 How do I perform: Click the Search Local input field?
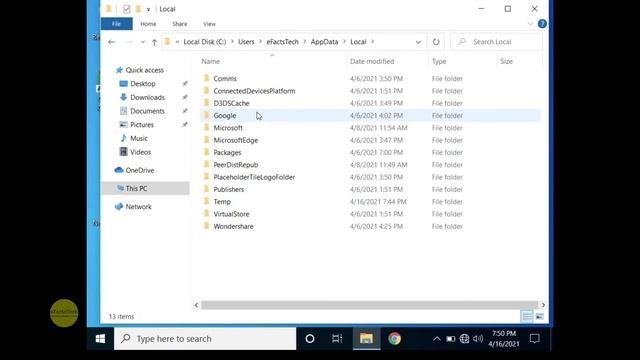point(497,42)
